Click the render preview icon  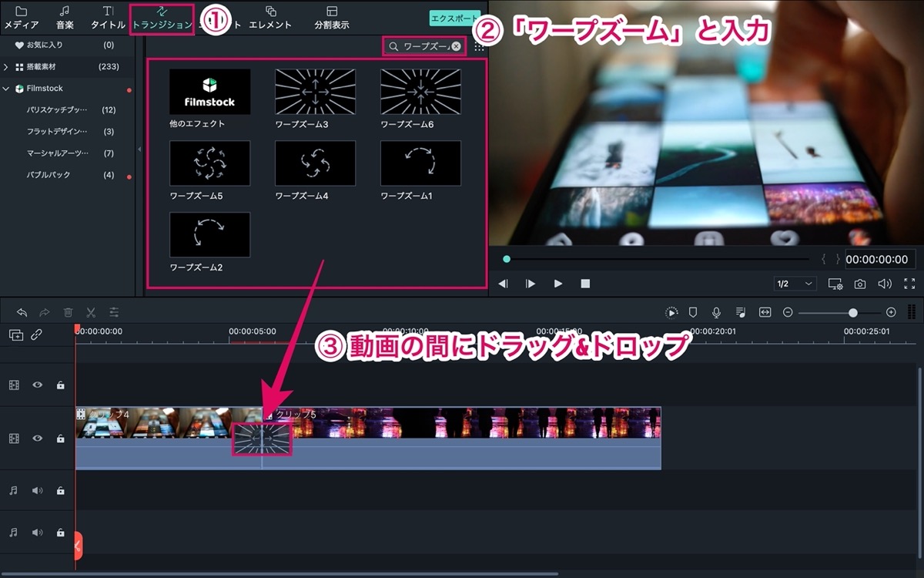tap(671, 312)
